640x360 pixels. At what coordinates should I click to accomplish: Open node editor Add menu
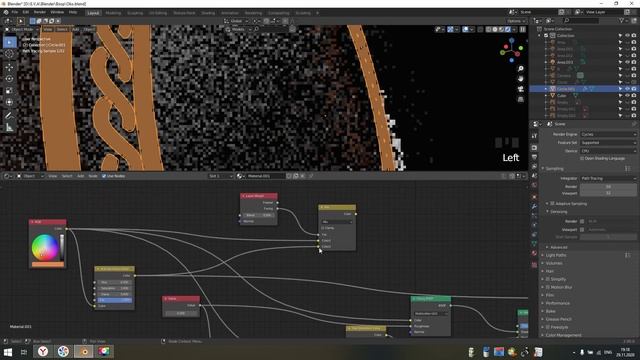[80, 176]
